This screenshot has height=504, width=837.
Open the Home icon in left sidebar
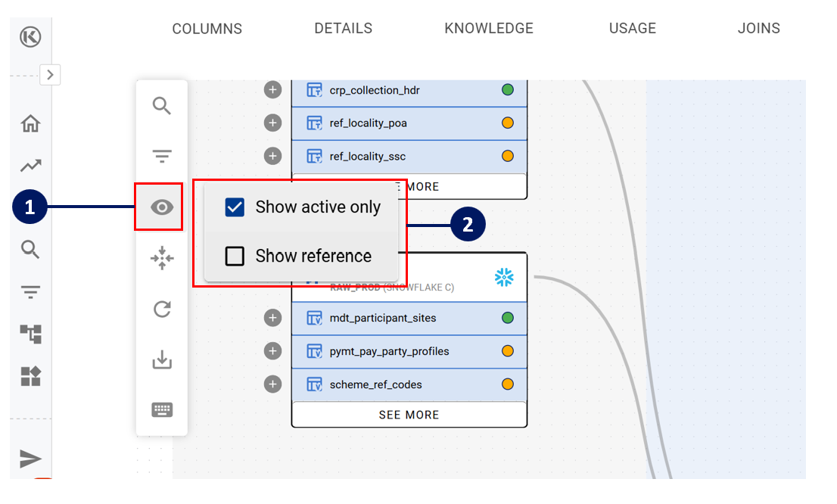click(x=30, y=123)
